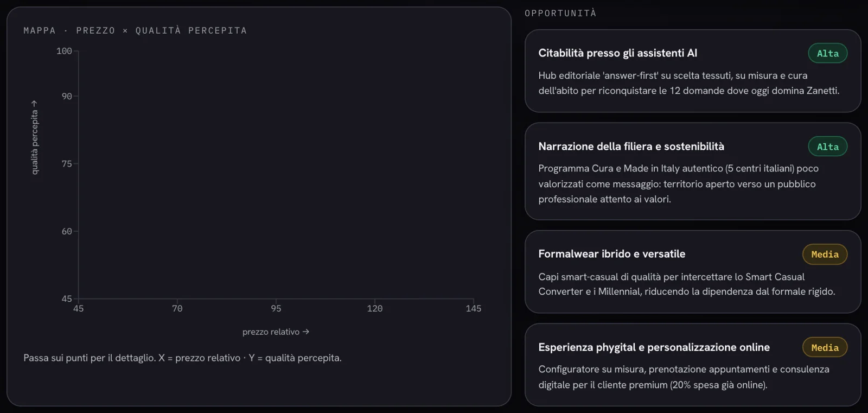Click the Media badge on the Esperienza phygital card
868x413 pixels.
[825, 348]
